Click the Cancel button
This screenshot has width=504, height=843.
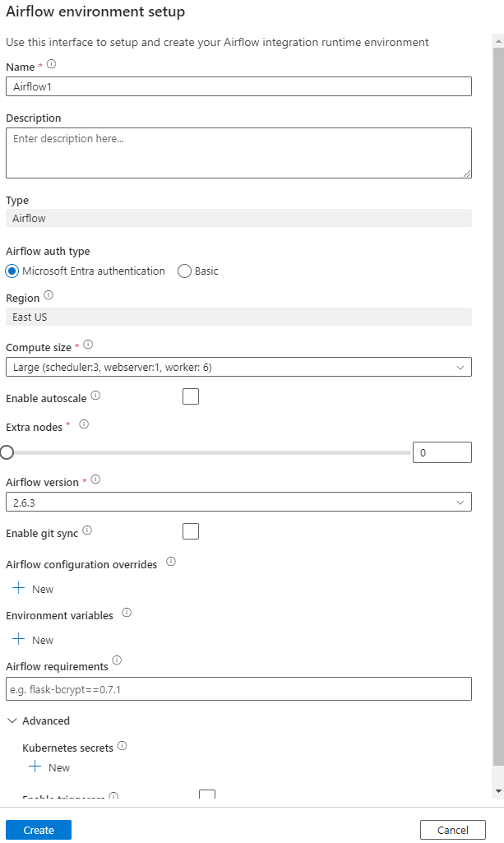452,829
